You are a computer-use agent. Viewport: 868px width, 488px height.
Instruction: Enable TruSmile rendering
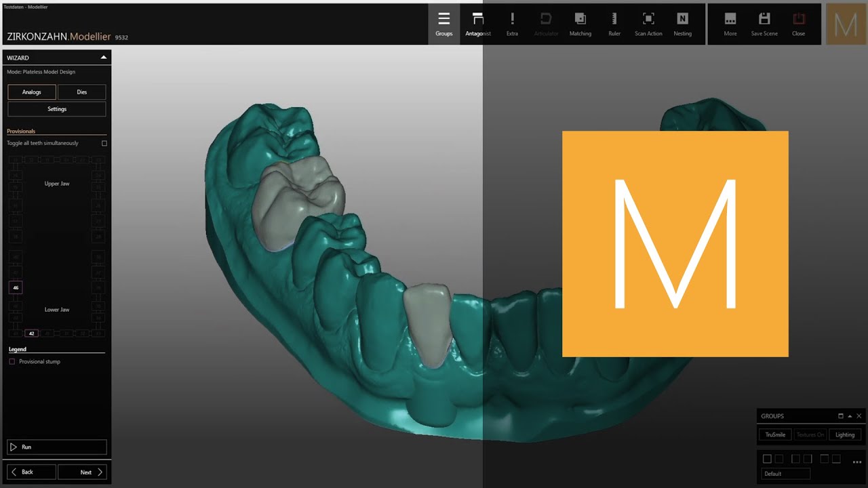(775, 434)
